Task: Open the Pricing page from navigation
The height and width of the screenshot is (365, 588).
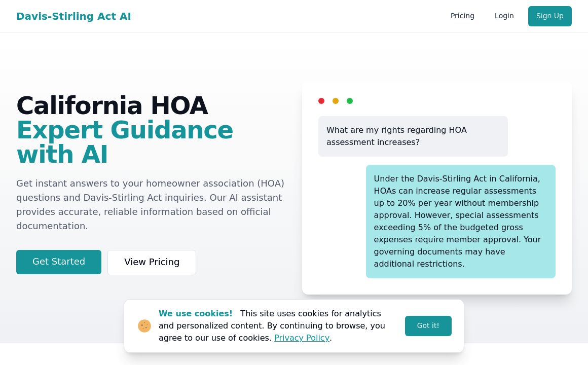Action: click(462, 16)
